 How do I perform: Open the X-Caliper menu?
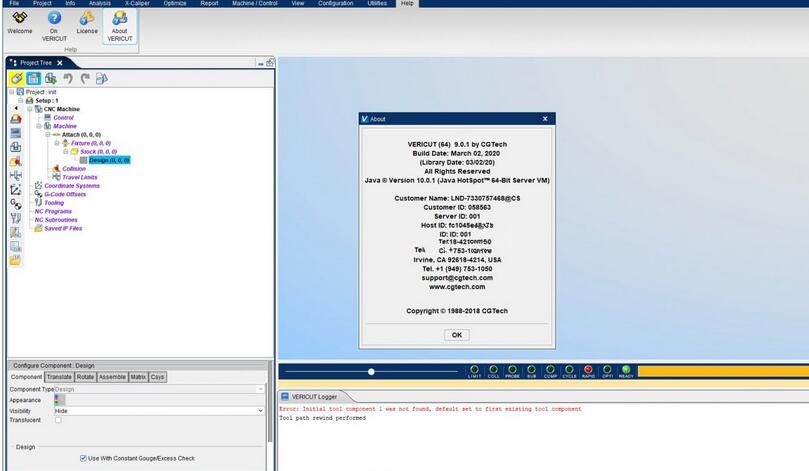[x=137, y=3]
